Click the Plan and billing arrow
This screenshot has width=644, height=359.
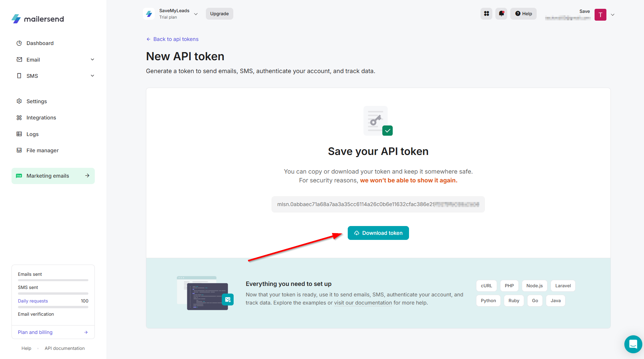86,332
